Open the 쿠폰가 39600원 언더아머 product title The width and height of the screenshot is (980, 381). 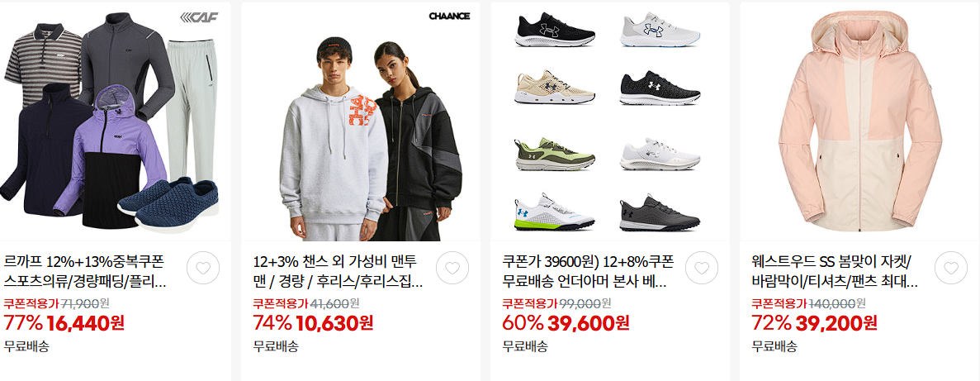click(x=588, y=271)
